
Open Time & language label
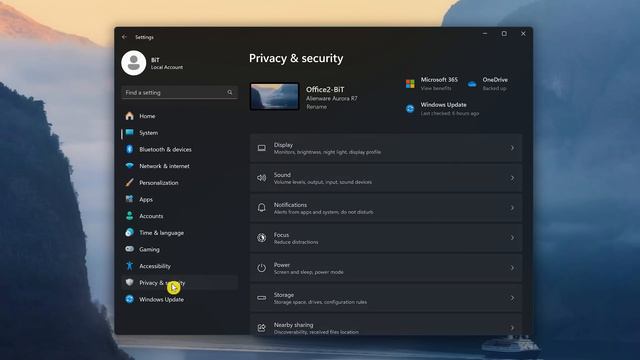coord(162,233)
